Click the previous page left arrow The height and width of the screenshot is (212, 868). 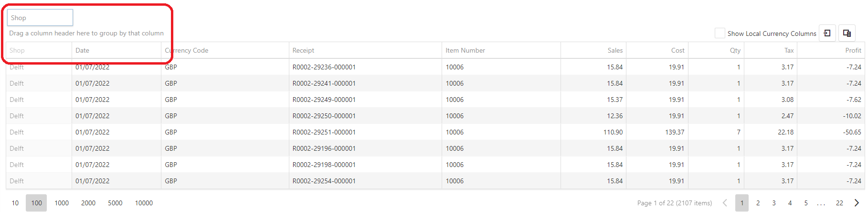tap(725, 203)
